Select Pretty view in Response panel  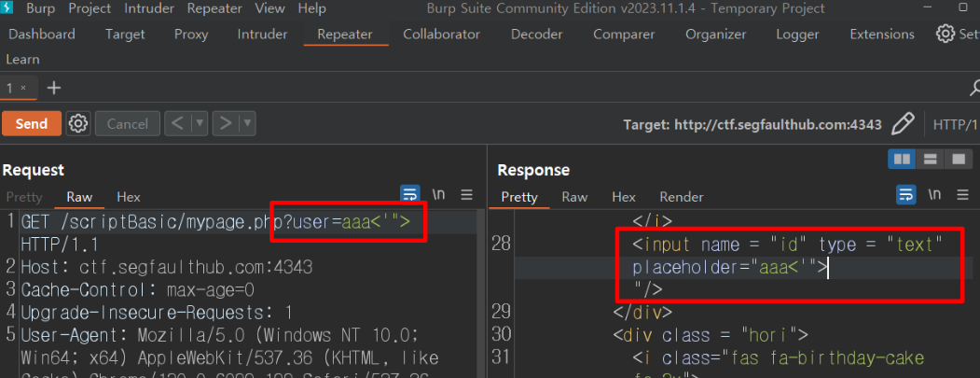coord(519,197)
